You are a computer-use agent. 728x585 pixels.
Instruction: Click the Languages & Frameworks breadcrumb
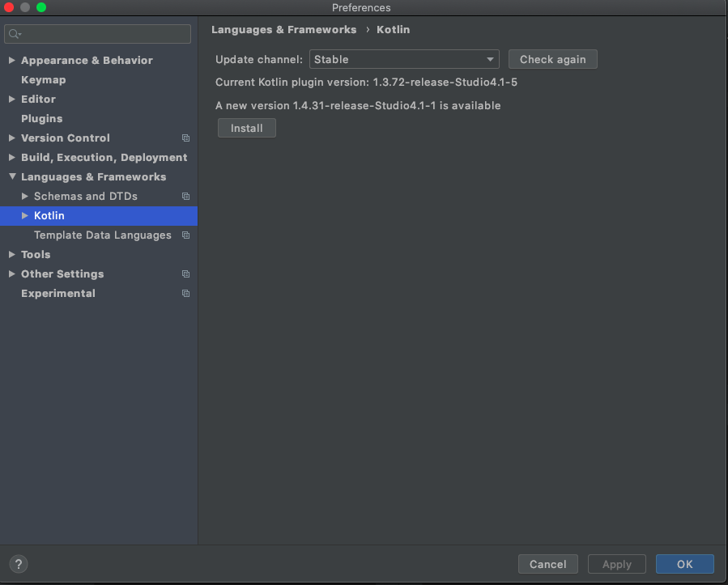(x=283, y=29)
